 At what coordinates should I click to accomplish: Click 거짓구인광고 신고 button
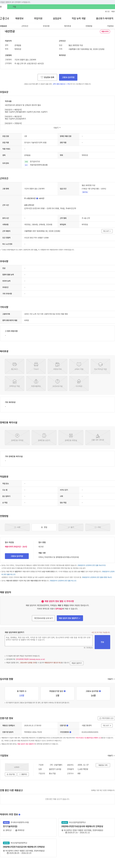point(106,718)
